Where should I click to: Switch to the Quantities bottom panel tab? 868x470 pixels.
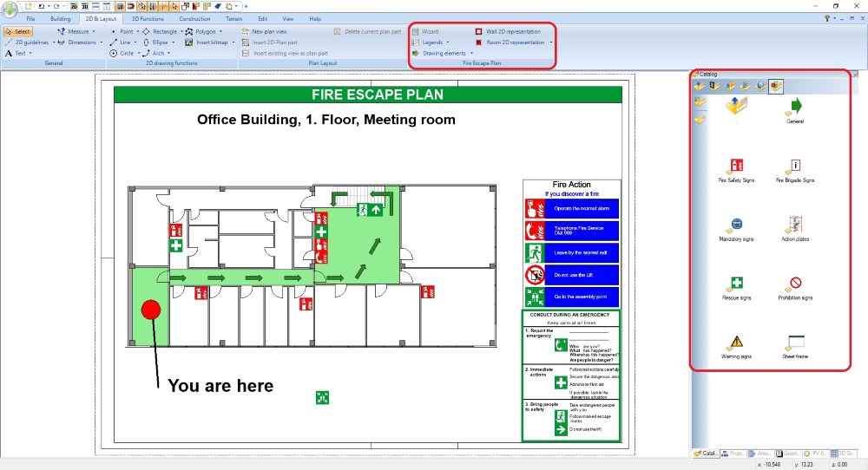[787, 454]
